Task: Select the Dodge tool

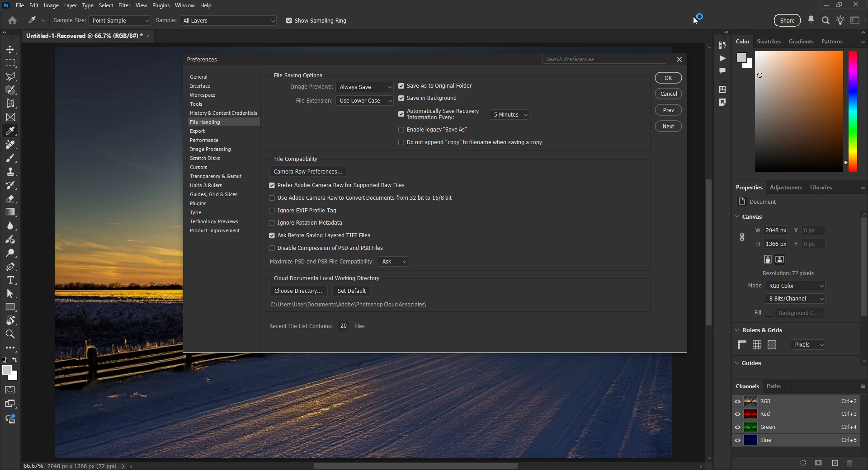Action: tap(10, 253)
